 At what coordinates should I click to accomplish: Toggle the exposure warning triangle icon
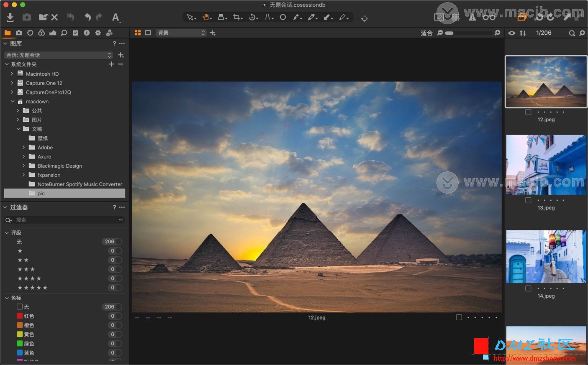pos(472,17)
